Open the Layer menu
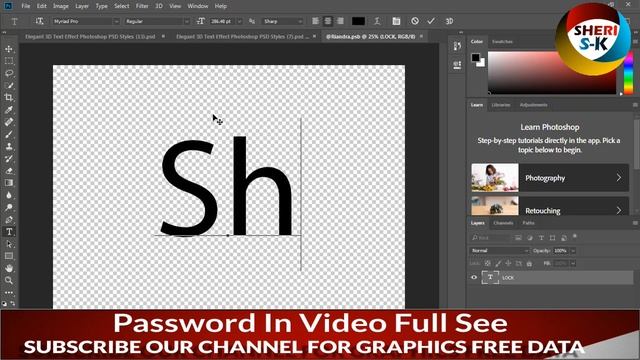The height and width of the screenshot is (360, 640). coord(82,6)
